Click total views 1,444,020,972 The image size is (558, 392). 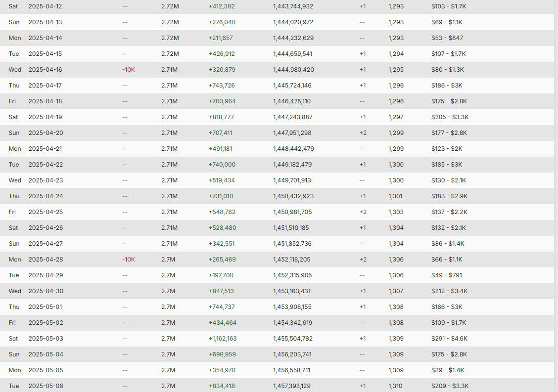pyautogui.click(x=293, y=22)
